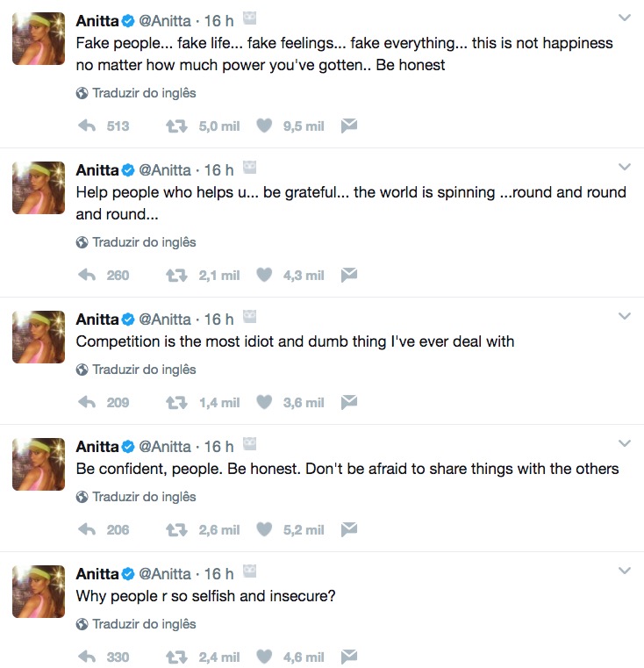Reply to the "Why people r so selfish" tweet
The height and width of the screenshot is (668, 644).
(x=87, y=657)
